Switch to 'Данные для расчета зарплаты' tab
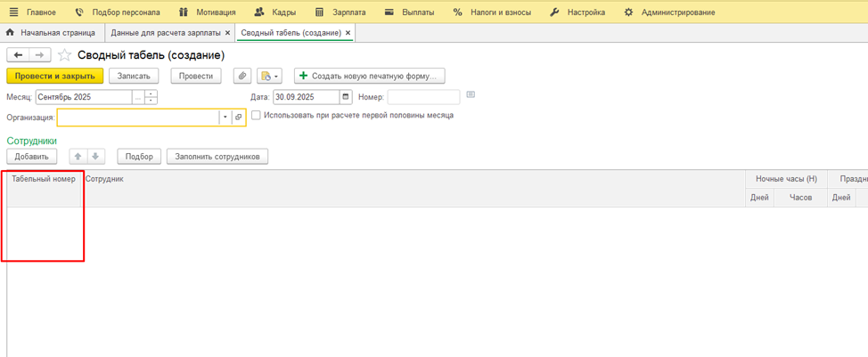The width and height of the screenshot is (868, 357). tap(165, 33)
